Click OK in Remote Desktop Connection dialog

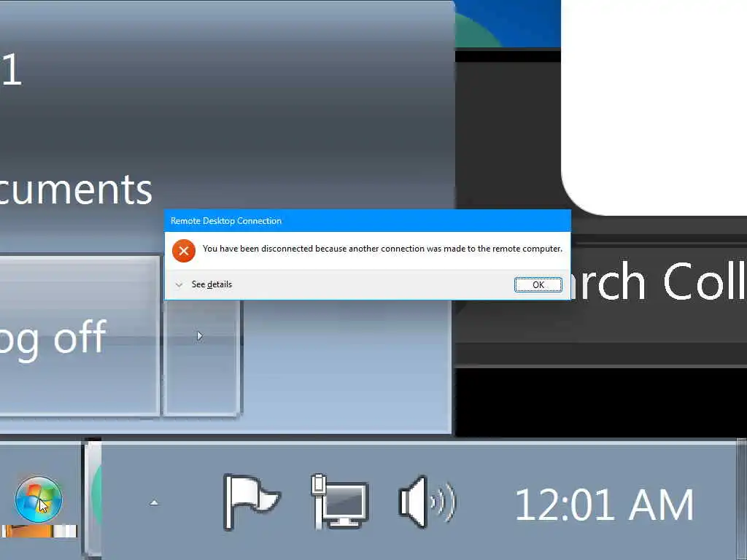click(x=538, y=285)
